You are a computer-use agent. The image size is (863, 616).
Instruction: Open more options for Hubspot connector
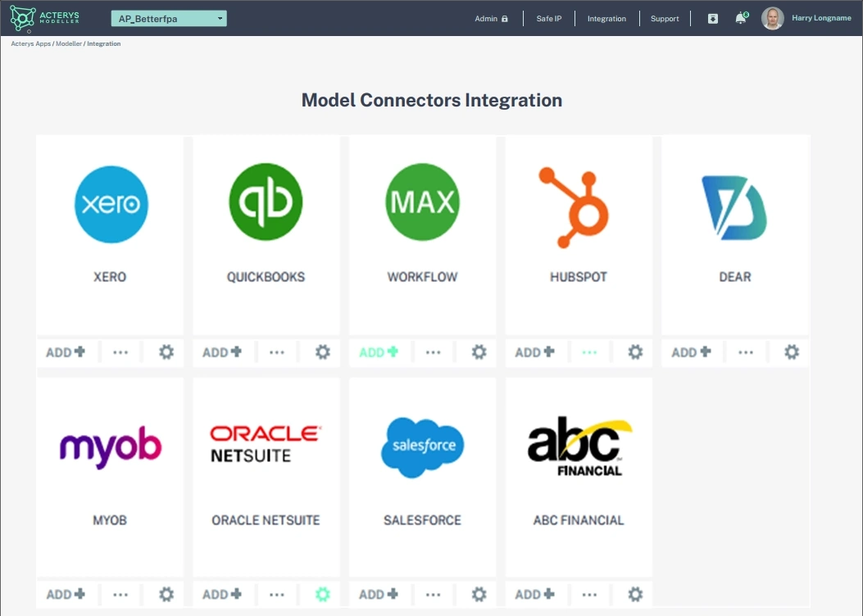click(589, 352)
